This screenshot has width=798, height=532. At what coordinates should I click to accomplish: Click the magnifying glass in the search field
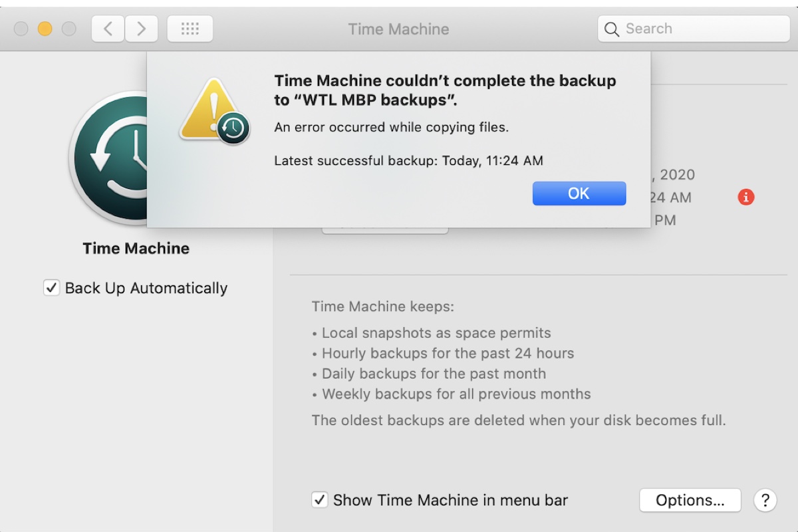[x=610, y=29]
